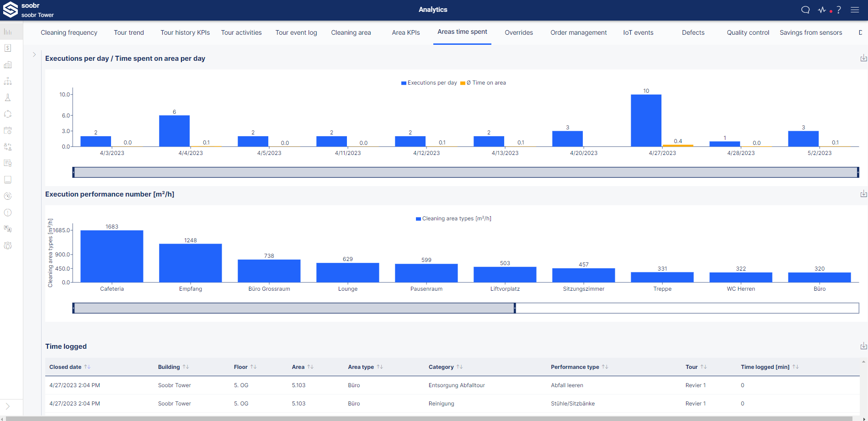Image resolution: width=868 pixels, height=421 pixels.
Task: Click the performance chart range slider handle
Action: tap(515, 308)
